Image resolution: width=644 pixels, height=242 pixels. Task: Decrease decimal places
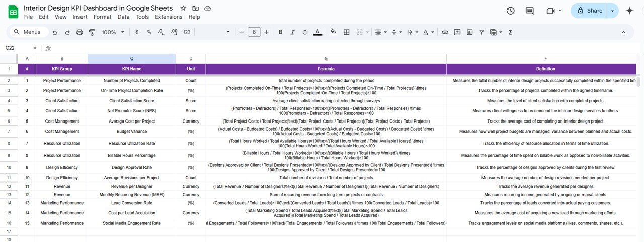[161, 32]
